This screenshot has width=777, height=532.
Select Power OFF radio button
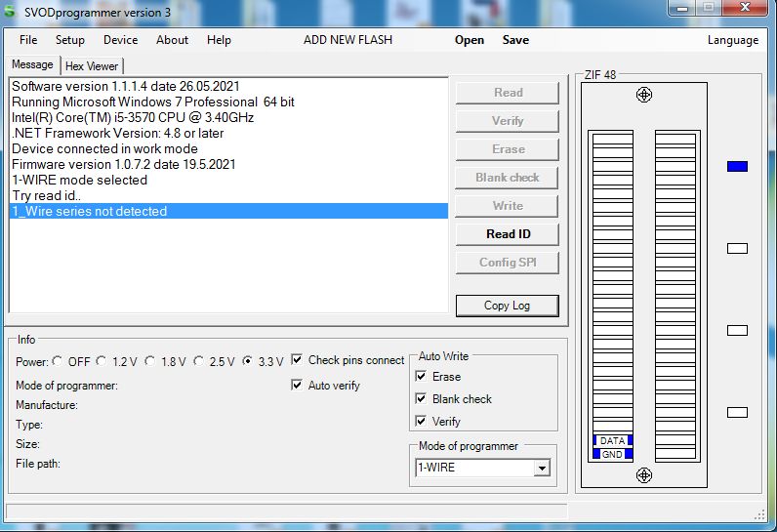pos(57,361)
